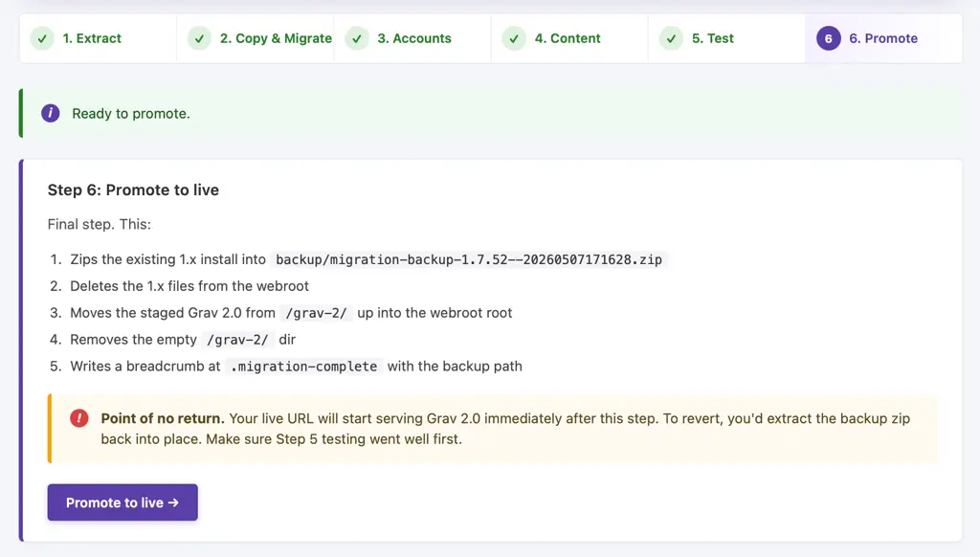Click the green checkmark icon beside 1. Extract
The height and width of the screenshot is (557, 980).
tap(42, 38)
